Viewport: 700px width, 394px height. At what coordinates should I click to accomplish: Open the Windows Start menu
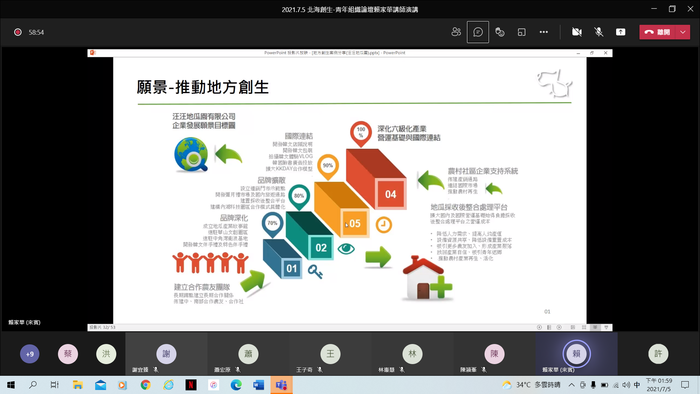coord(11,385)
